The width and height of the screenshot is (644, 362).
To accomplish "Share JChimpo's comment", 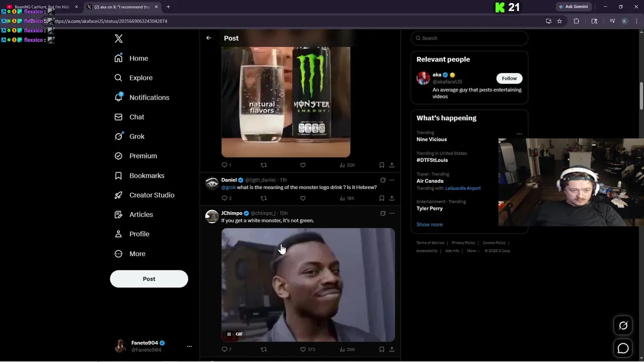I will [x=392, y=349].
